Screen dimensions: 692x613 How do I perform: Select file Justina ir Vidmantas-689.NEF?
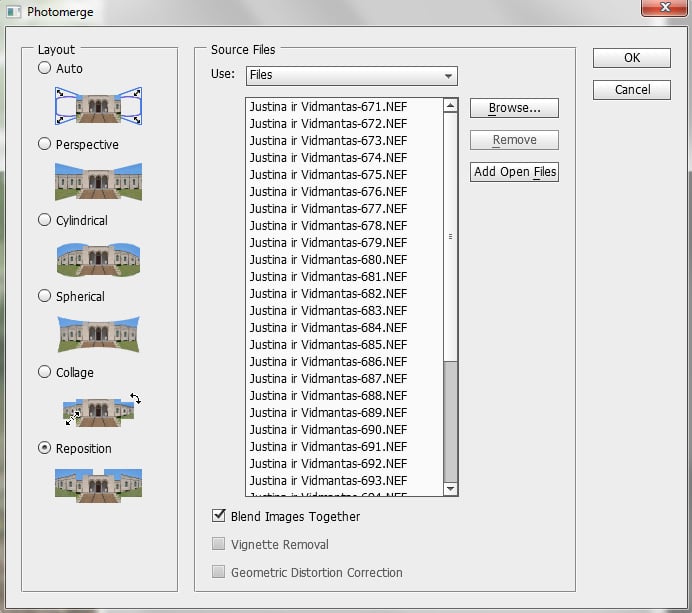pyautogui.click(x=344, y=412)
